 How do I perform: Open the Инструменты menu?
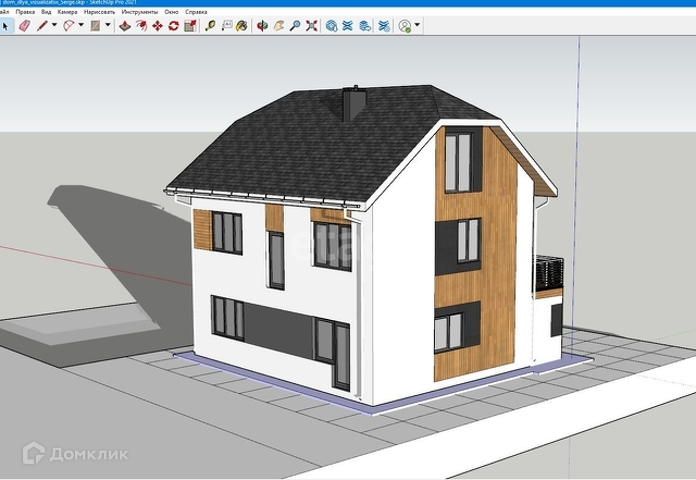pos(139,11)
